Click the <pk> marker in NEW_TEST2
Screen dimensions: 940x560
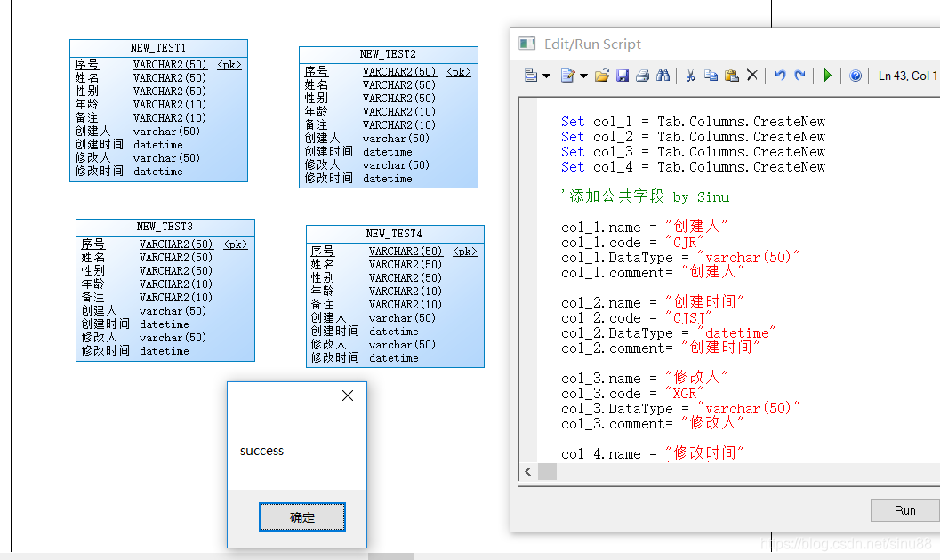(x=459, y=72)
